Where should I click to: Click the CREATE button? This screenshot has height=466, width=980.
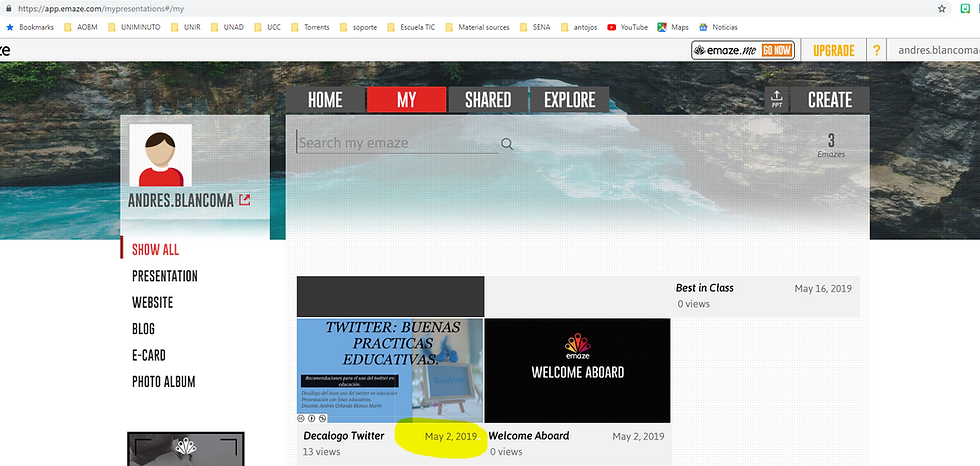tap(829, 100)
